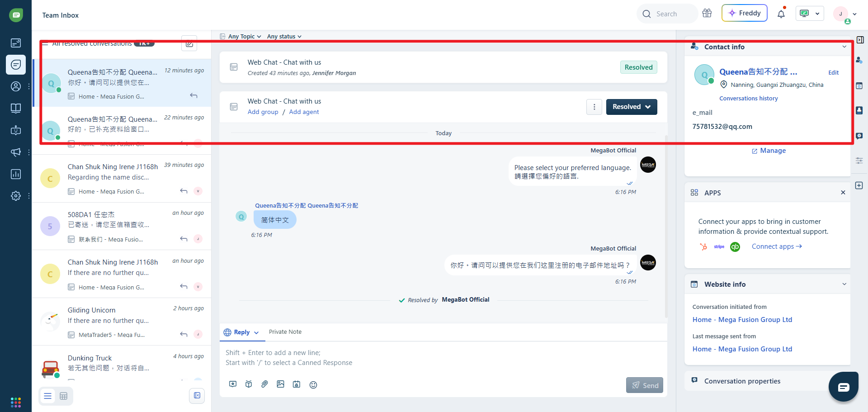Open the Admin settings gear

(x=16, y=196)
